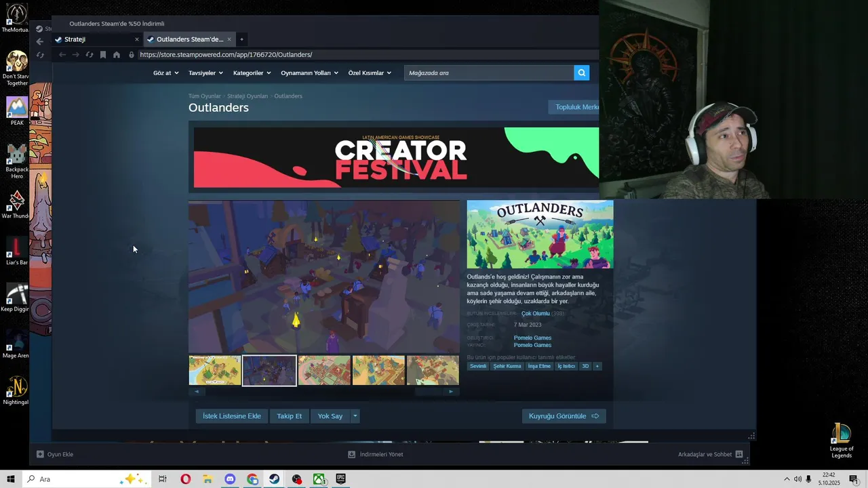The width and height of the screenshot is (868, 488).
Task: Open publisher Pomelo Games link
Action: (x=532, y=345)
